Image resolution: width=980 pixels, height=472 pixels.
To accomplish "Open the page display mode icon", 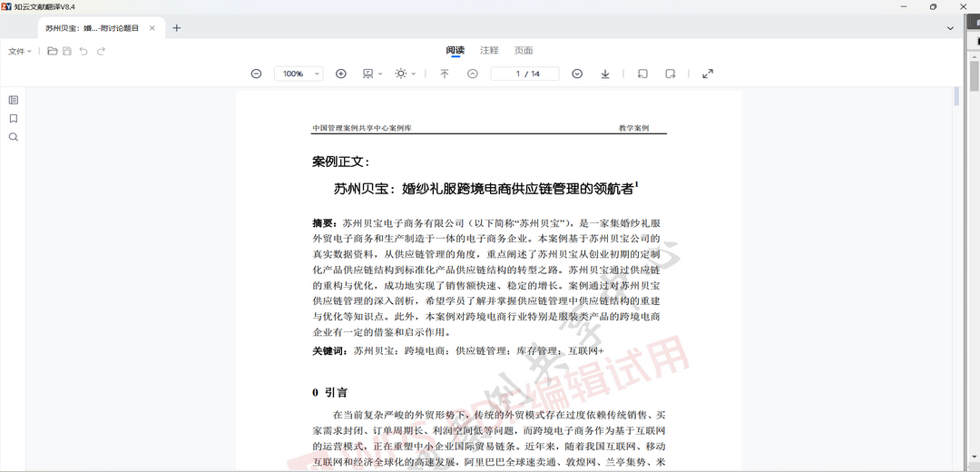I will [x=368, y=74].
